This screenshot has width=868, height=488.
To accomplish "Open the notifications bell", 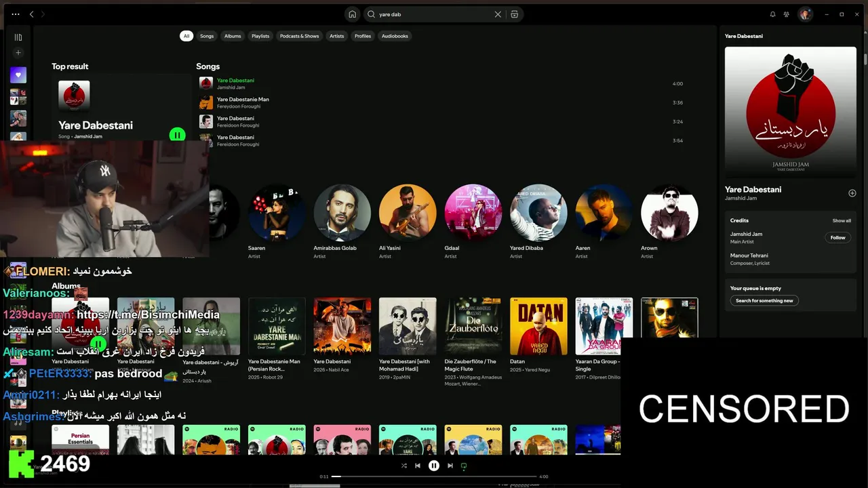I will (x=772, y=14).
